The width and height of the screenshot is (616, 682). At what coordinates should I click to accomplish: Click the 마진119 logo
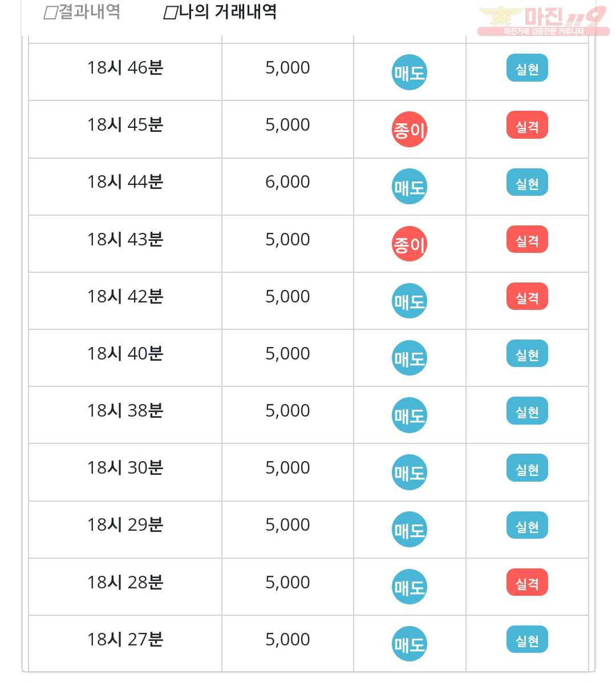[544, 21]
